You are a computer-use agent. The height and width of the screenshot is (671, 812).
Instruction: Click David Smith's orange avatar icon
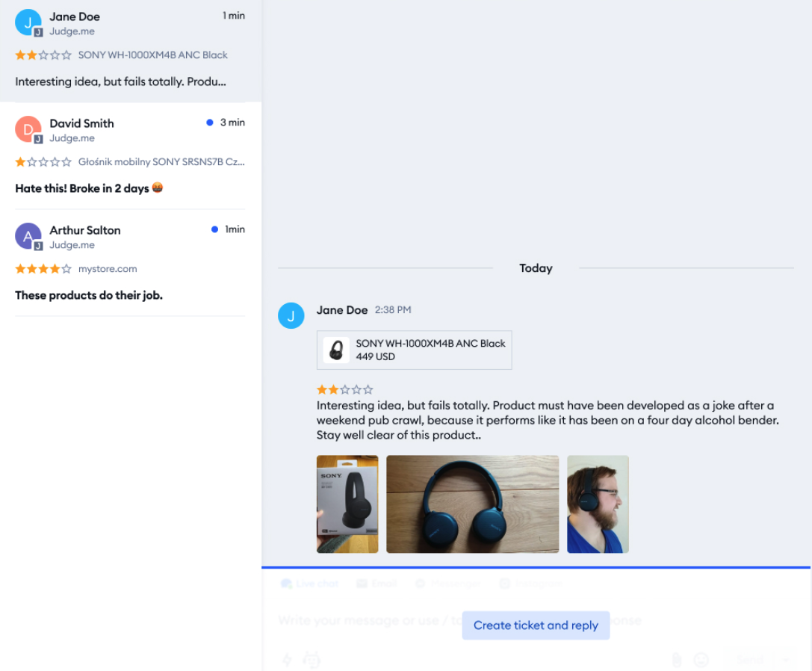(28, 129)
